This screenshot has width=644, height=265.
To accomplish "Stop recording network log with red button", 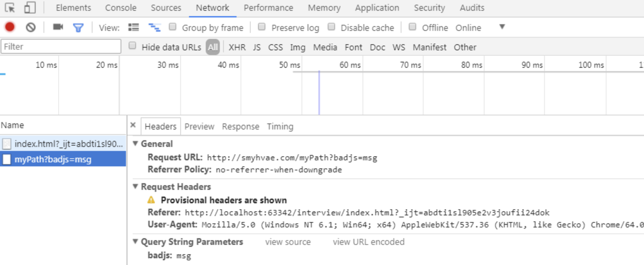I will click(10, 27).
